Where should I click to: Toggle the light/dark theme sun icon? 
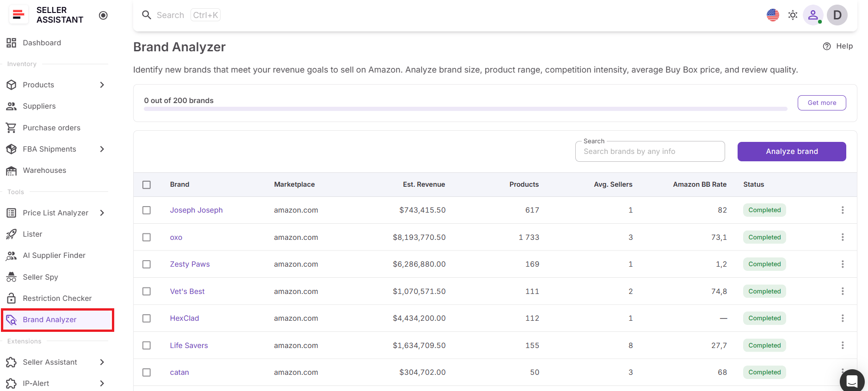tap(793, 15)
